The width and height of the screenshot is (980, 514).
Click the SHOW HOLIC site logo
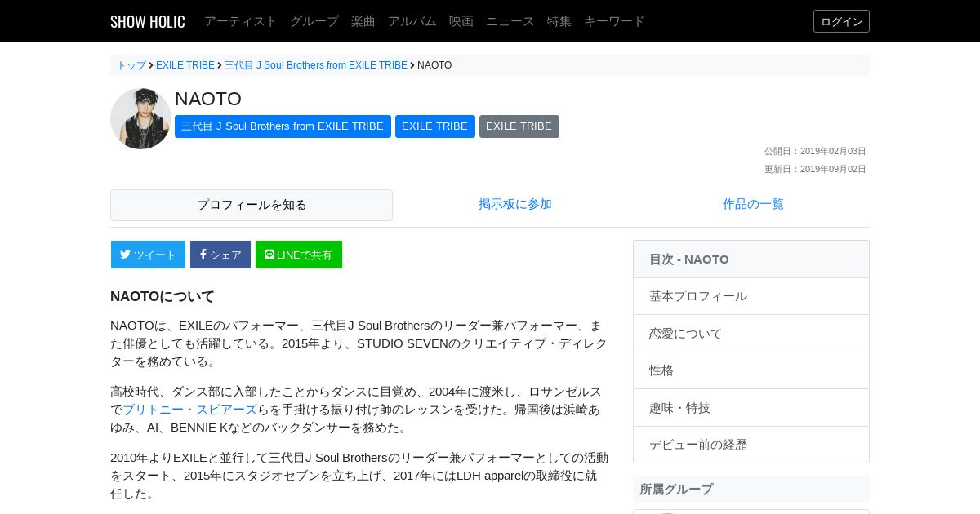[x=148, y=21]
